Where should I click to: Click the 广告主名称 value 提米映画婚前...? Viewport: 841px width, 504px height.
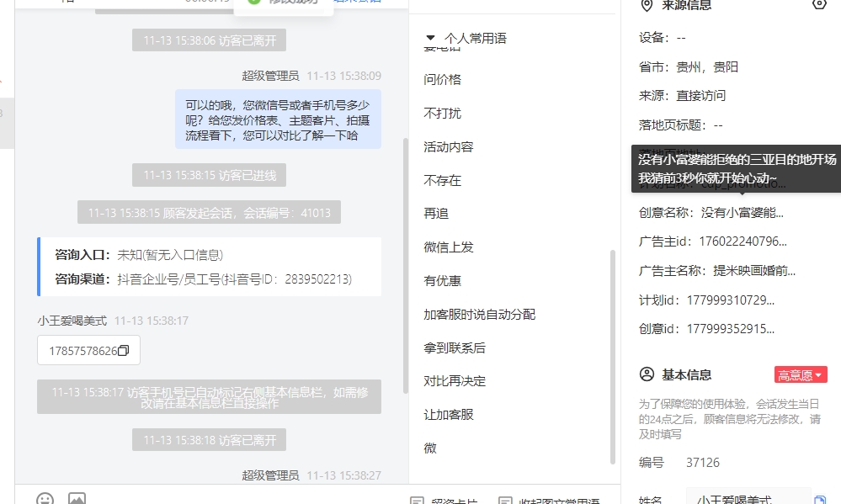pyautogui.click(x=754, y=271)
